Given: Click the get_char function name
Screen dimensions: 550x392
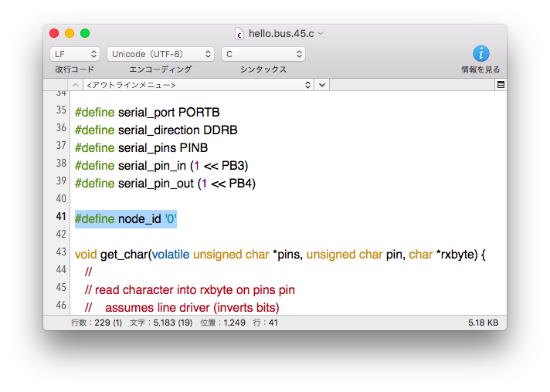Looking at the screenshot, I should pyautogui.click(x=124, y=255).
